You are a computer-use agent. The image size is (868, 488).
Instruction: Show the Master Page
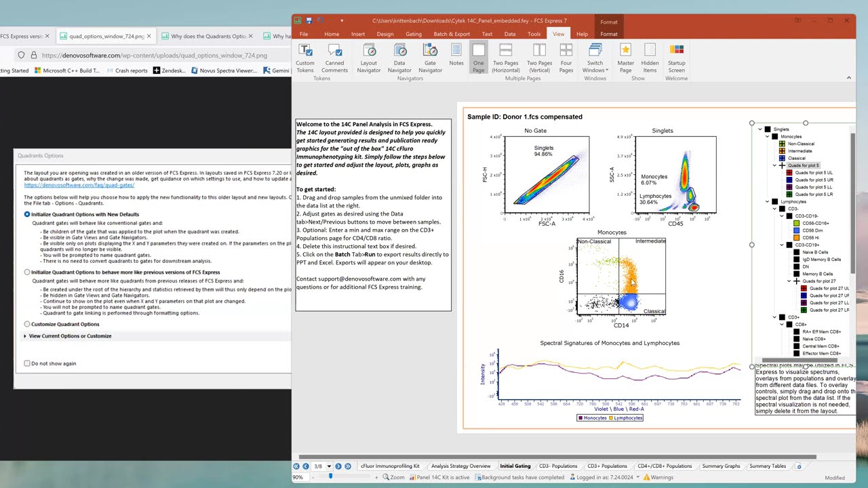tap(625, 58)
